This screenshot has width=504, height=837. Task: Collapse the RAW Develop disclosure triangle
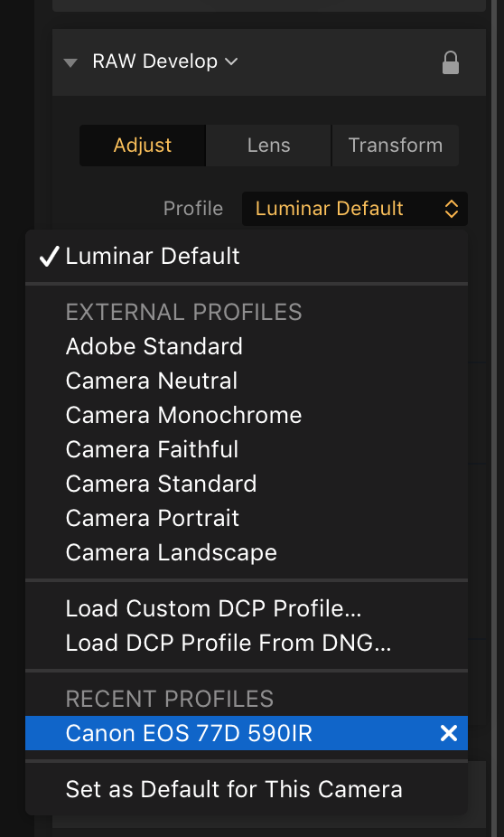(70, 62)
